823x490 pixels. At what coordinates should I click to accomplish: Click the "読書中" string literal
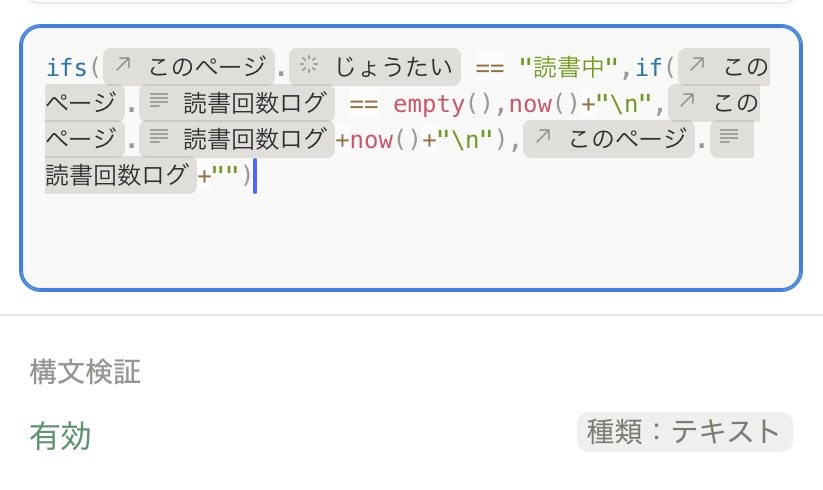pyautogui.click(x=562, y=67)
